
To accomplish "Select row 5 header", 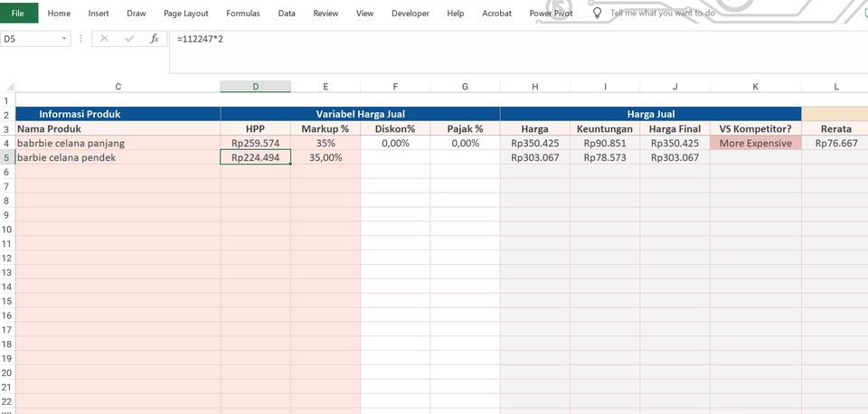I will click(8, 157).
